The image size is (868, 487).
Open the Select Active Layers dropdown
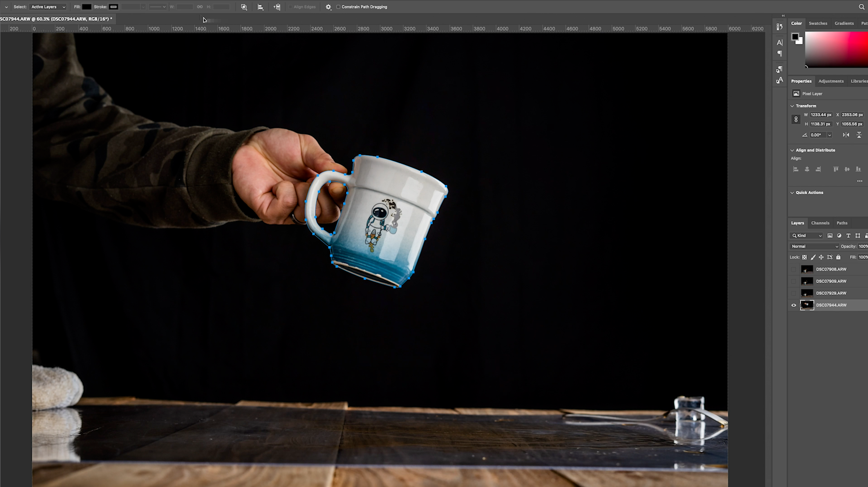pyautogui.click(x=48, y=7)
